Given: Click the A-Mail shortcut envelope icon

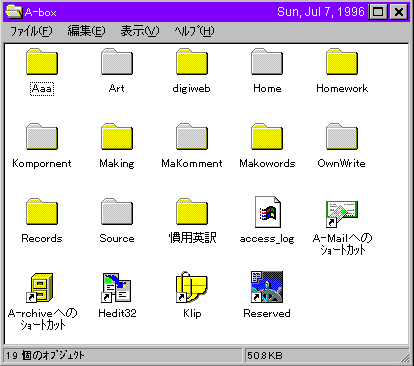Looking at the screenshot, I should pyautogui.click(x=342, y=214).
